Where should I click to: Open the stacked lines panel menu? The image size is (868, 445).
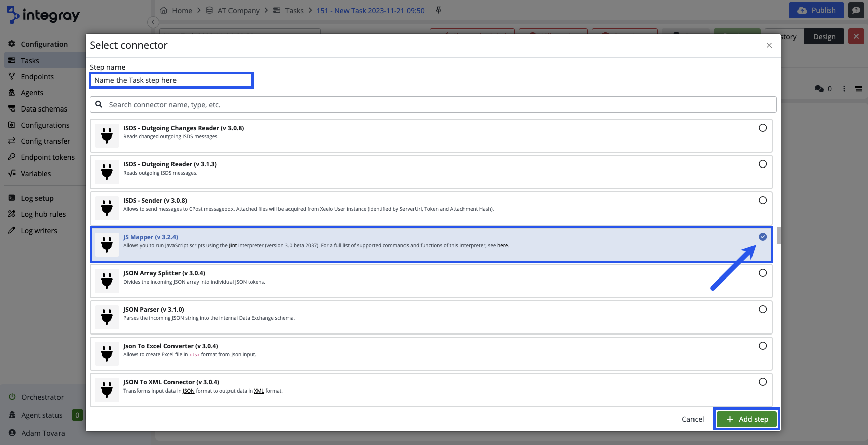pyautogui.click(x=858, y=89)
